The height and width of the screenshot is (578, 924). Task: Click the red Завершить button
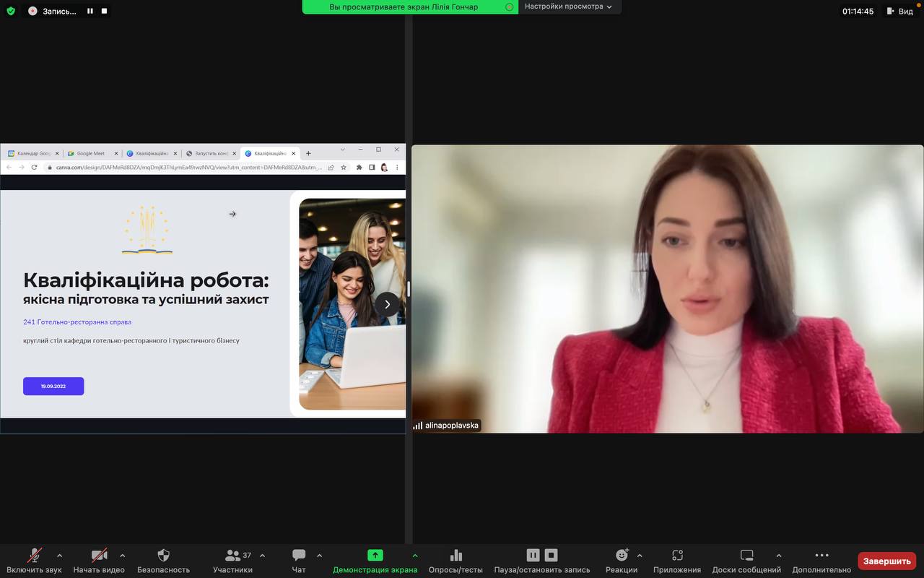(886, 561)
